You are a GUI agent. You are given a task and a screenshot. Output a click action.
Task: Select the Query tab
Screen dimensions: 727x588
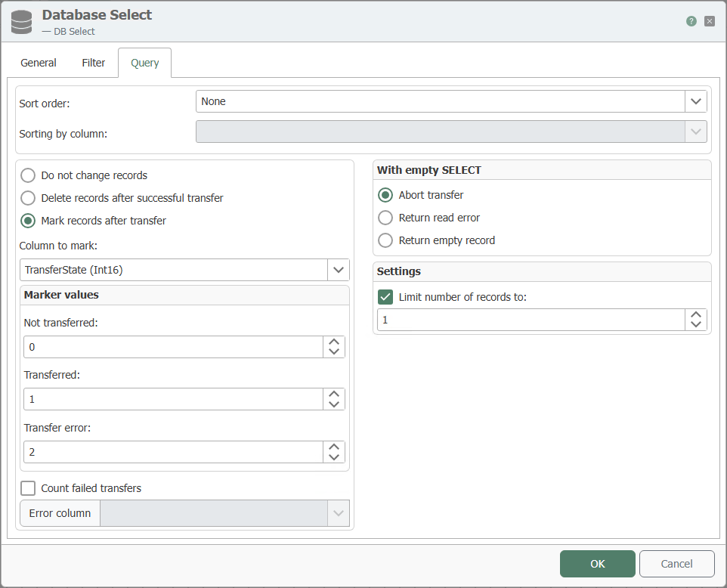click(144, 63)
